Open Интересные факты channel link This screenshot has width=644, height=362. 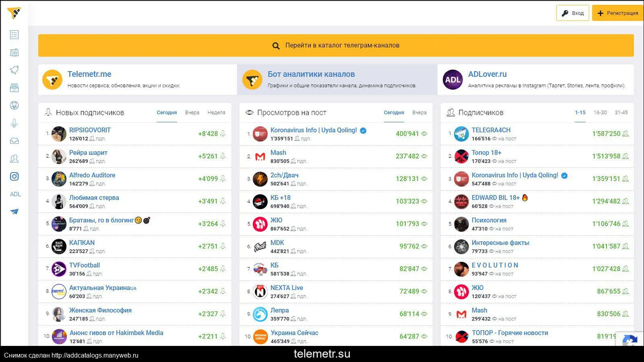pos(501,243)
